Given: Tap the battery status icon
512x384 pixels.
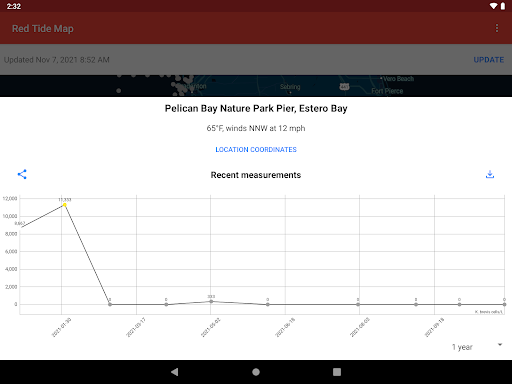Looking at the screenshot, I should [503, 6].
